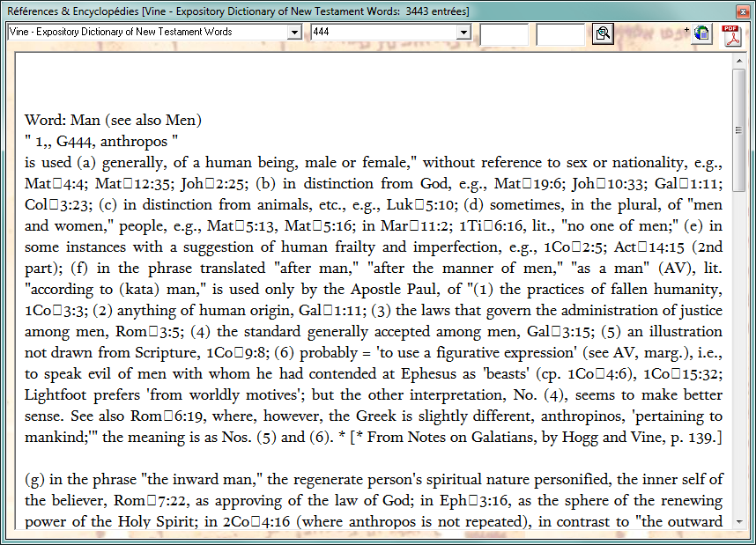Click the reference Col 3:23
Image resolution: width=756 pixels, height=545 pixels.
pyautogui.click(x=58, y=205)
